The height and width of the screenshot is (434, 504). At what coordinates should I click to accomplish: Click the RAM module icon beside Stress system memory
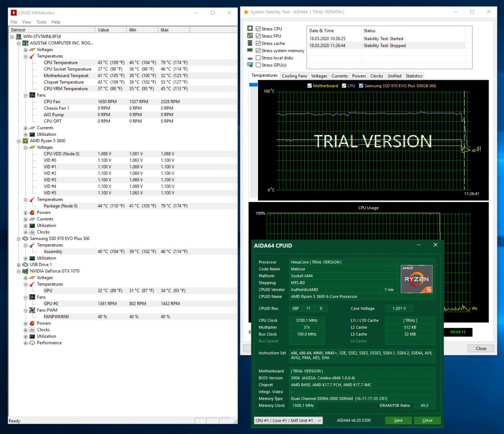[x=250, y=50]
